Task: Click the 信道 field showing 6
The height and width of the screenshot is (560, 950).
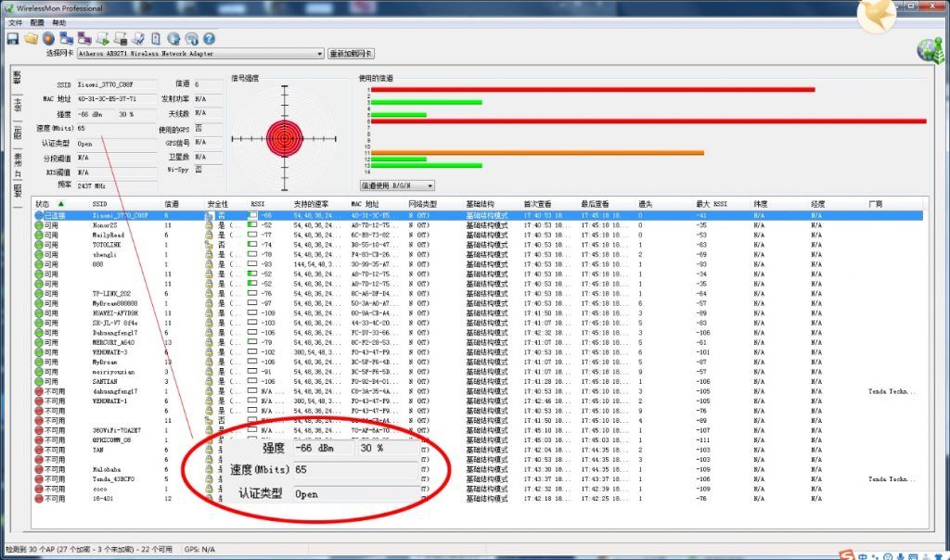Action: 208,84
